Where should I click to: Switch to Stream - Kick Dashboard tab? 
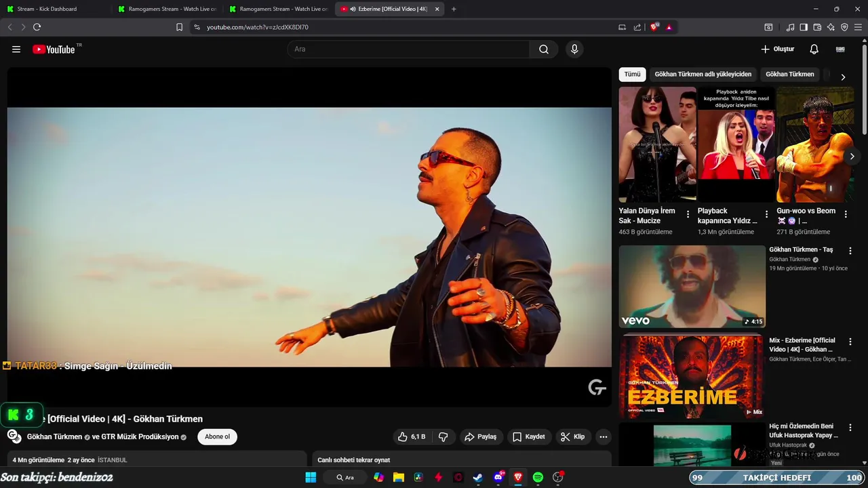click(55, 9)
